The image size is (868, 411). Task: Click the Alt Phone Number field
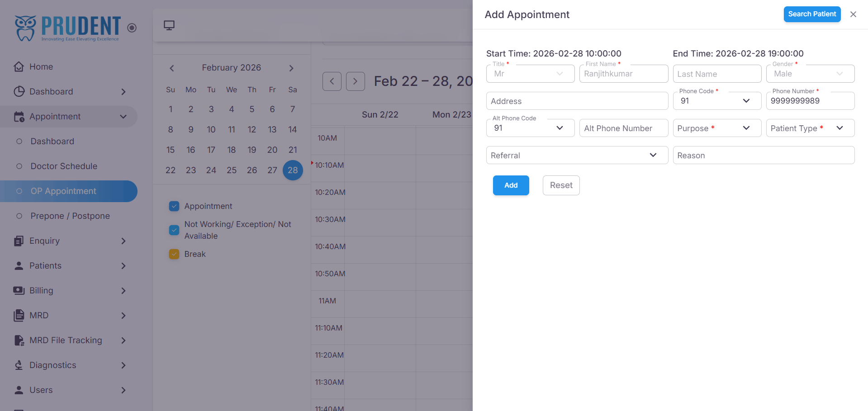pos(624,128)
